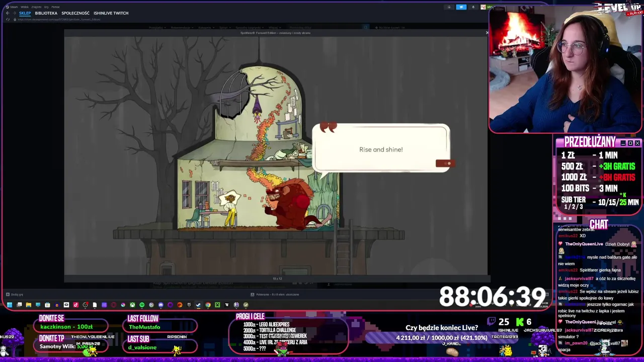The image size is (644, 362).
Task: Open Spotify from the taskbar
Action: (x=142, y=305)
